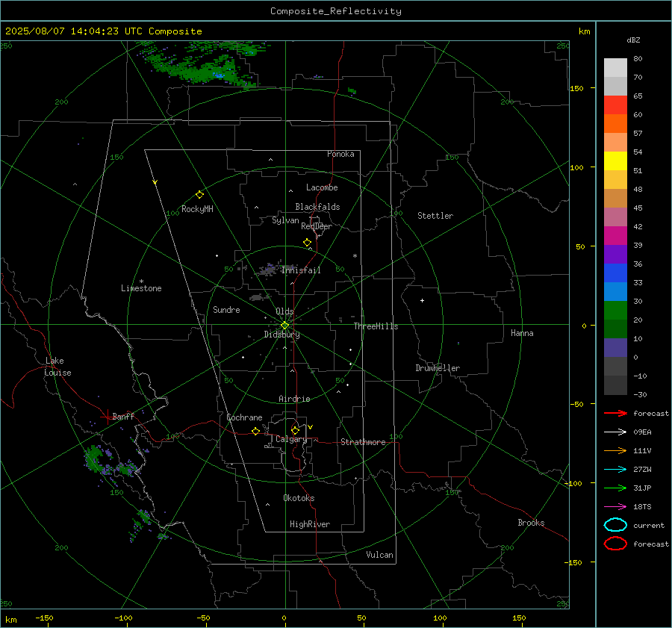Select the Didsbury label
This screenshot has width=672, height=628.
coord(281,335)
